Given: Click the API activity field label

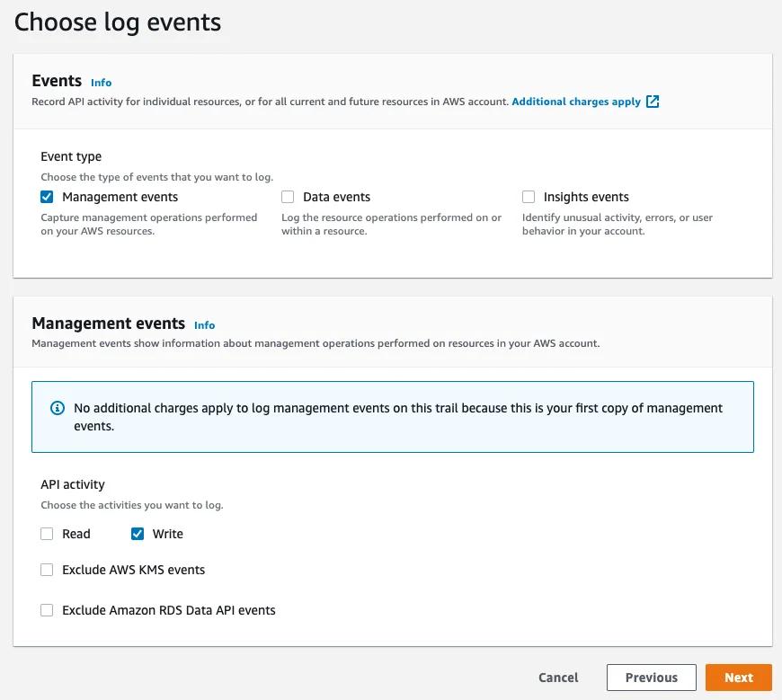Looking at the screenshot, I should click(73, 484).
